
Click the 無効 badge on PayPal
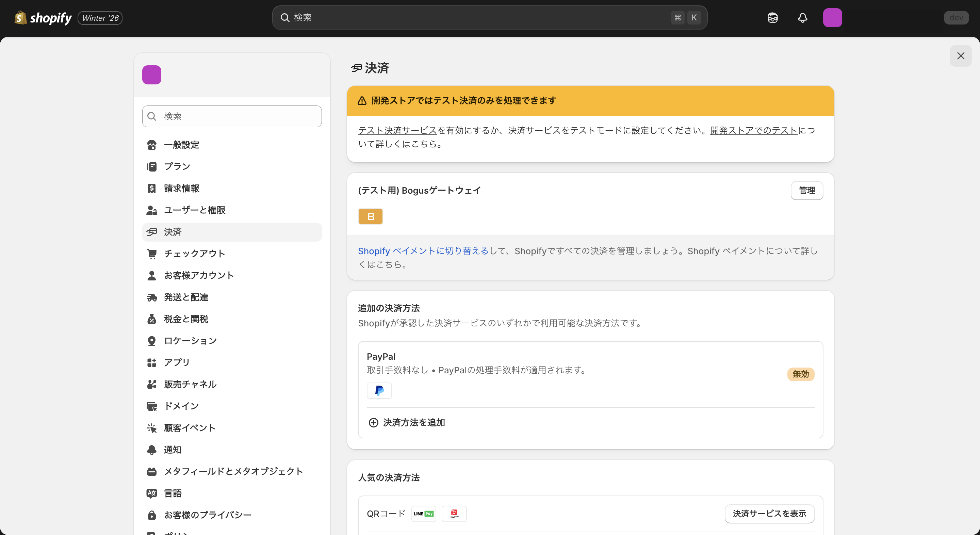(x=801, y=374)
